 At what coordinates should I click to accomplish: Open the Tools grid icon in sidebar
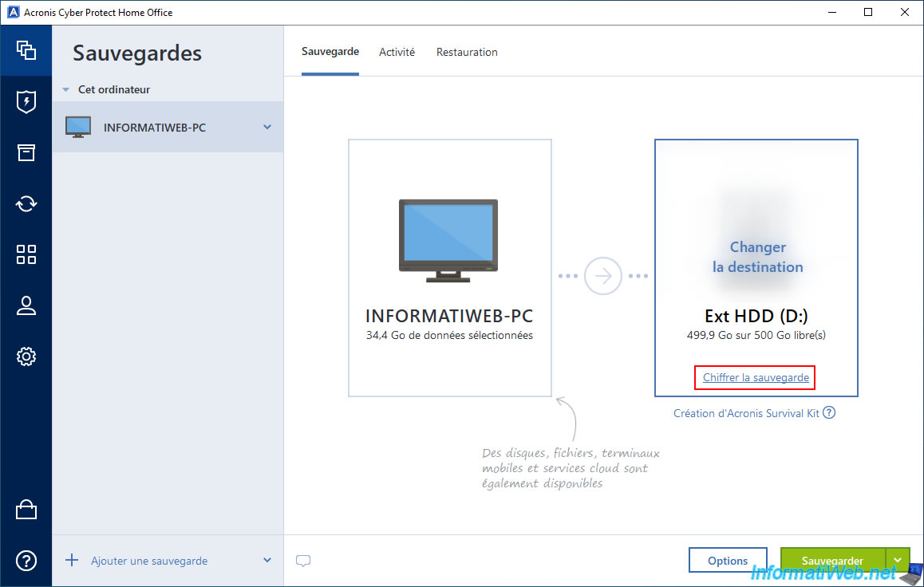(26, 254)
